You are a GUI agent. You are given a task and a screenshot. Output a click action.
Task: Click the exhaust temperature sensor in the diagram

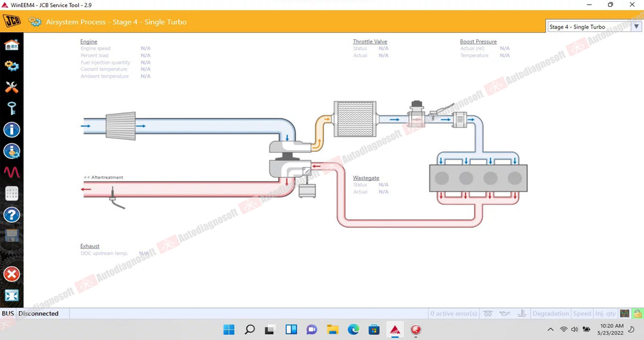coord(116,198)
